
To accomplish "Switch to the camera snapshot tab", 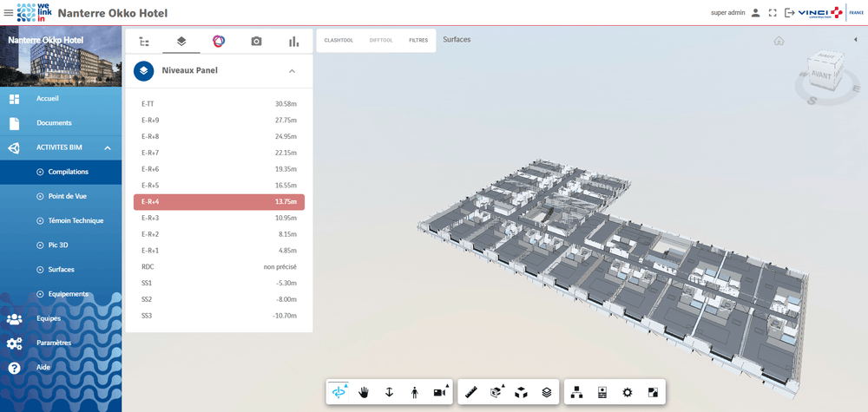I will click(x=256, y=42).
